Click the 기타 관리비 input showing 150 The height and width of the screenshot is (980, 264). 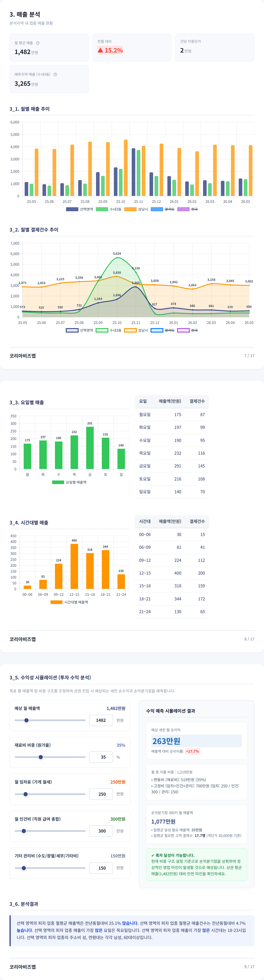coord(101,868)
